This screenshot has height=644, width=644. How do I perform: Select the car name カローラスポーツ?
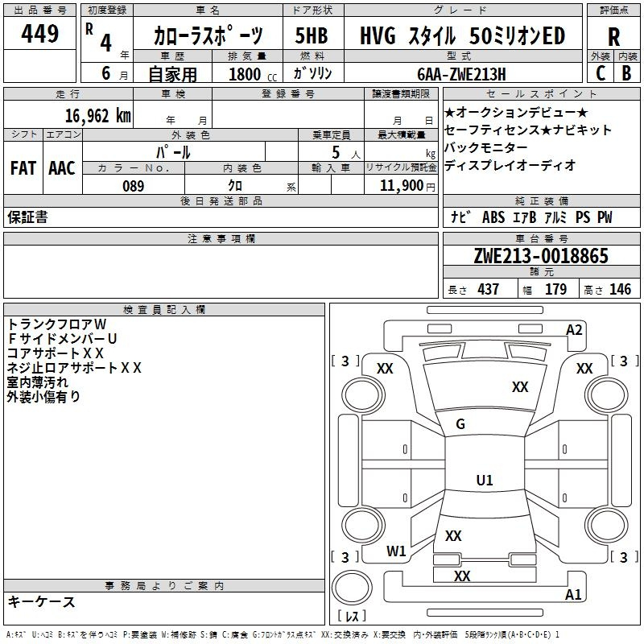click(x=208, y=35)
